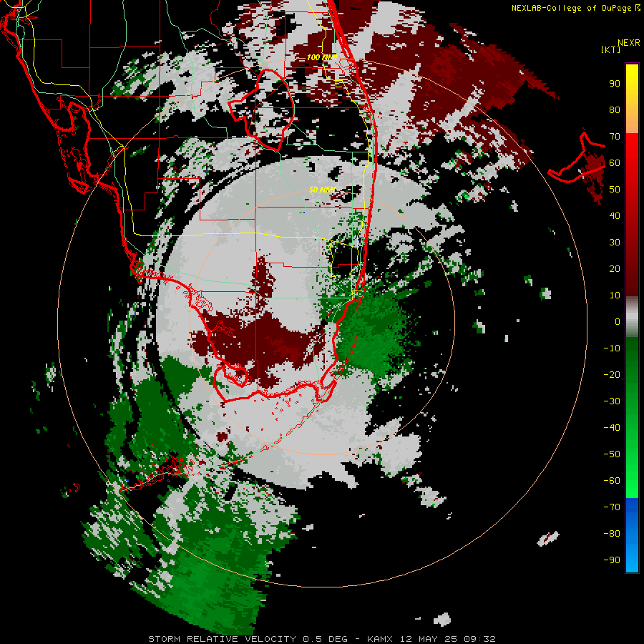Image resolution: width=644 pixels, height=644 pixels.
Task: Click the KAMX 12 MAY 25 09:32 timestamp
Action: coord(431,639)
